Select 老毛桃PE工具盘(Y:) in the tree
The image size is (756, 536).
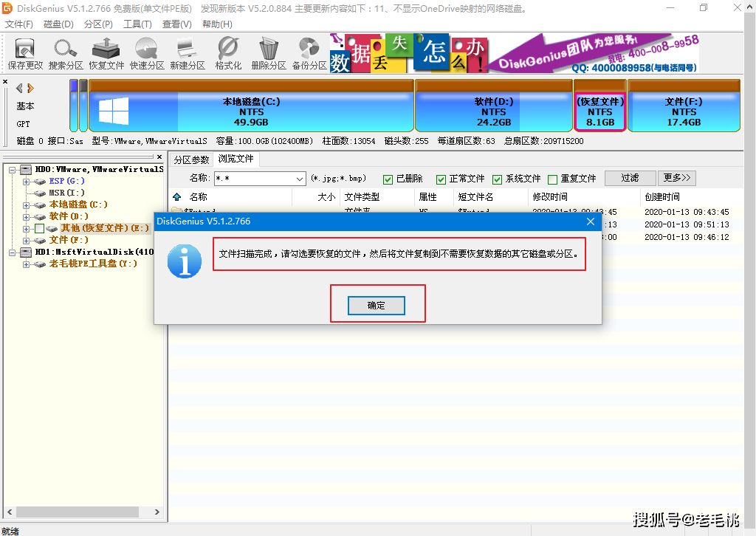coord(93,264)
